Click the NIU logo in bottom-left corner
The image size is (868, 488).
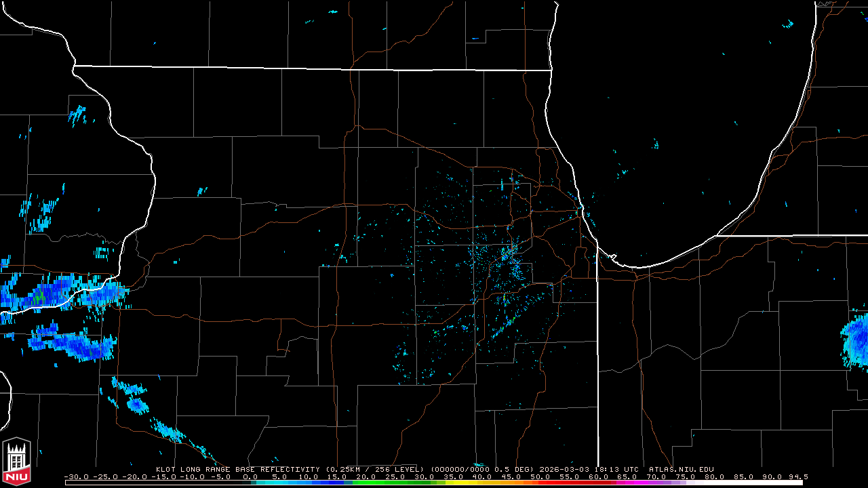[16, 460]
